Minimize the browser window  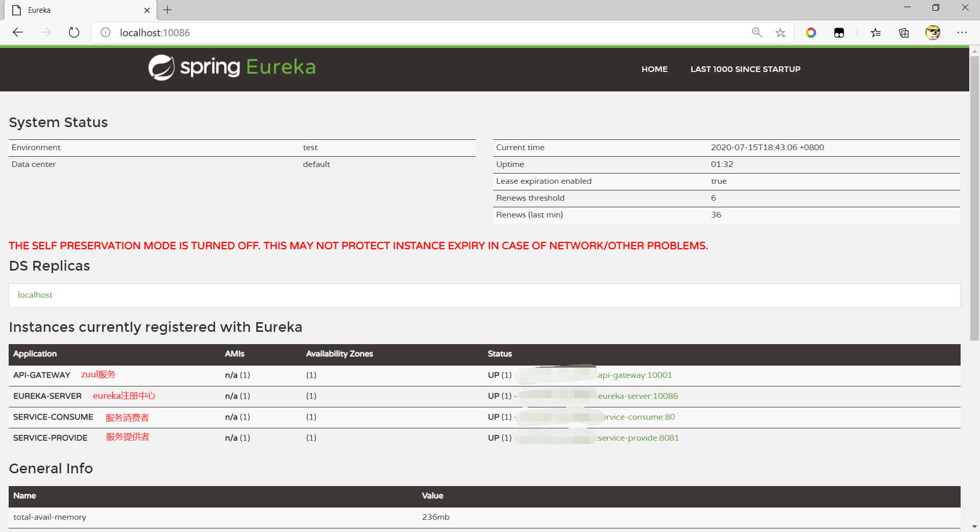click(907, 8)
